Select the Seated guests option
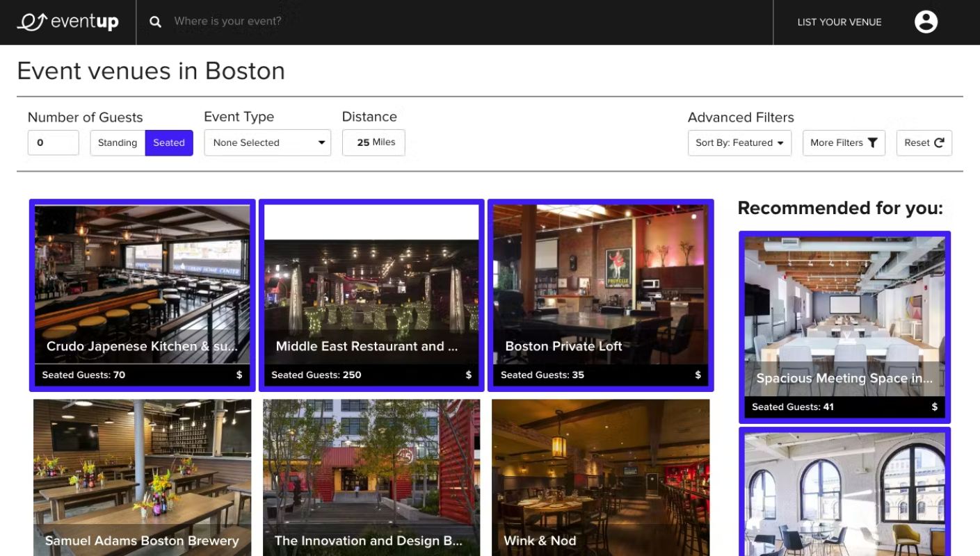The image size is (980, 556). point(169,142)
